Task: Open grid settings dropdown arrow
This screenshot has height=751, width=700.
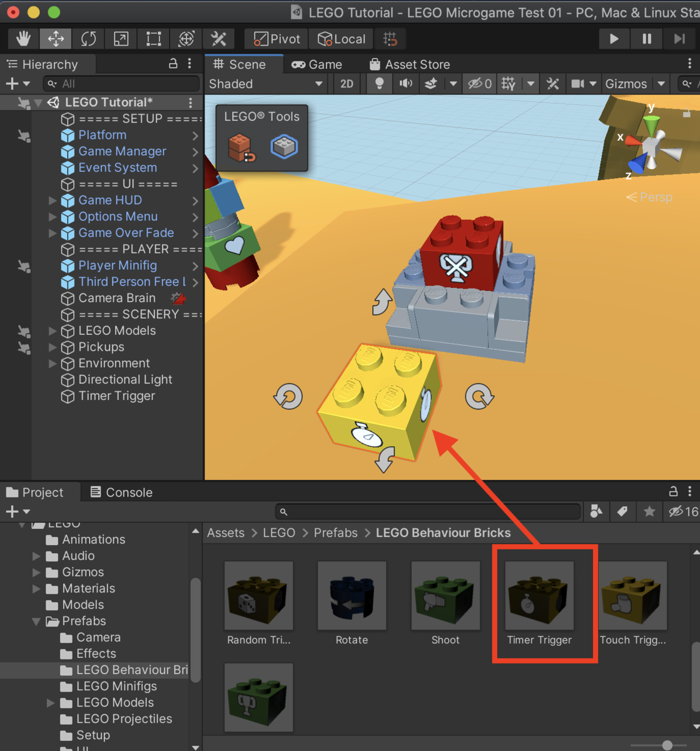Action: tap(531, 84)
